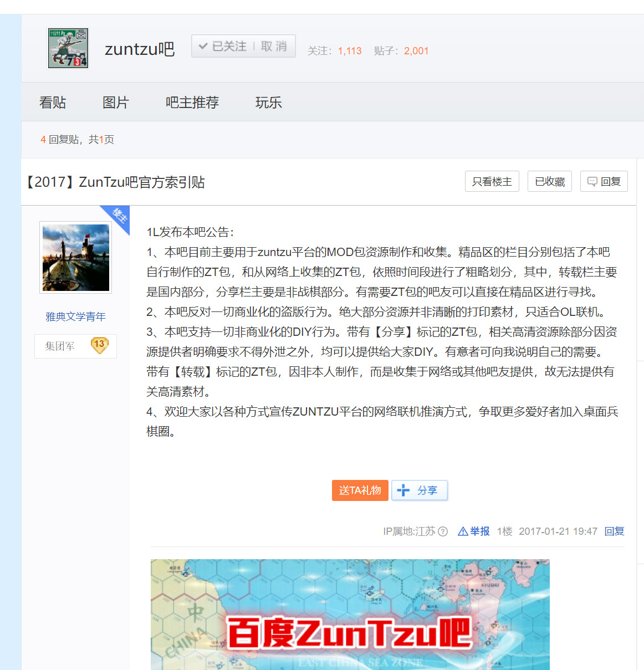Click the 已收藏 button
Image resolution: width=644 pixels, height=670 pixels.
549,181
